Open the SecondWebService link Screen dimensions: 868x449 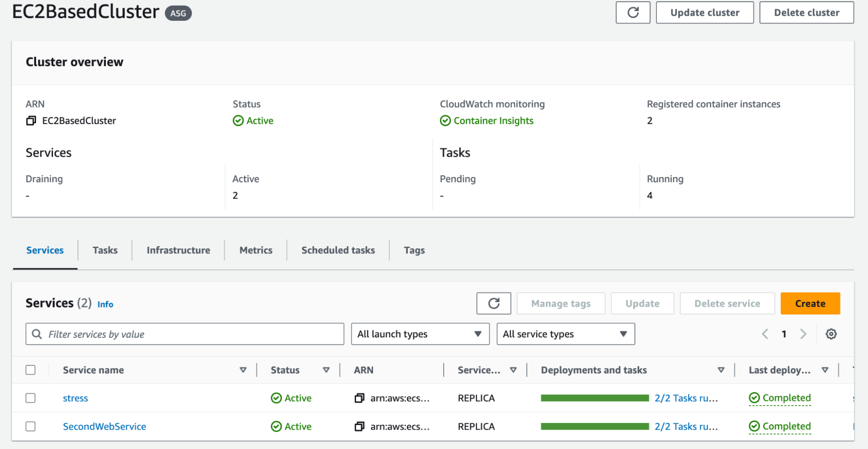pos(104,427)
